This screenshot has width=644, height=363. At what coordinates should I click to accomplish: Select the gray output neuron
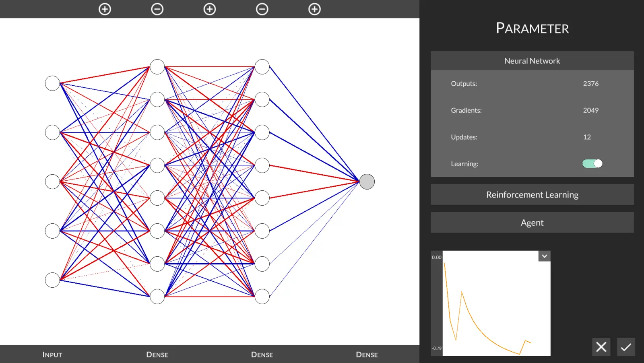[367, 181]
